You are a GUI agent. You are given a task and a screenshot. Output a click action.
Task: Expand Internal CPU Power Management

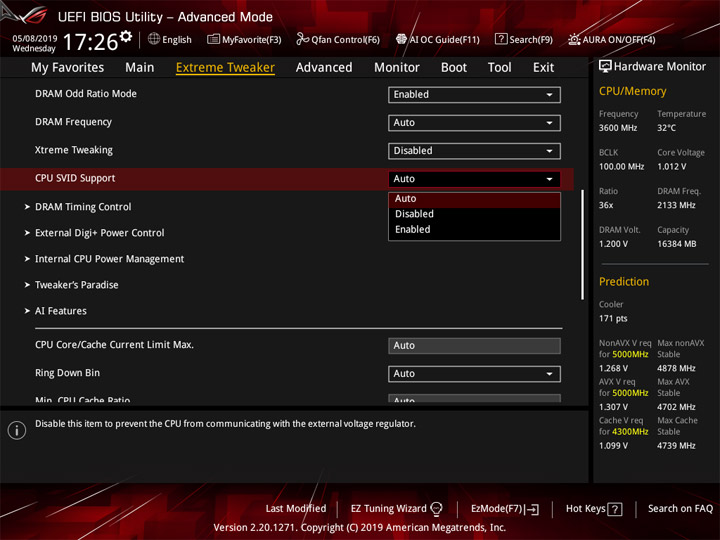pos(110,259)
